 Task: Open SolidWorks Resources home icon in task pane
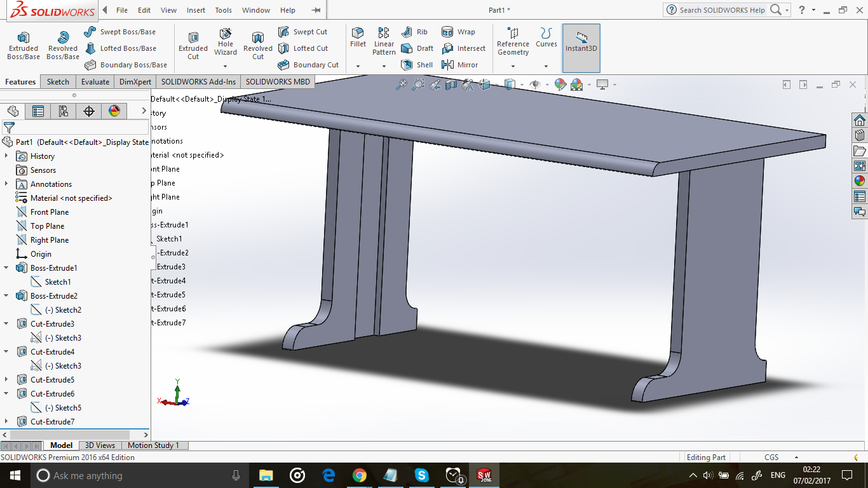click(860, 121)
